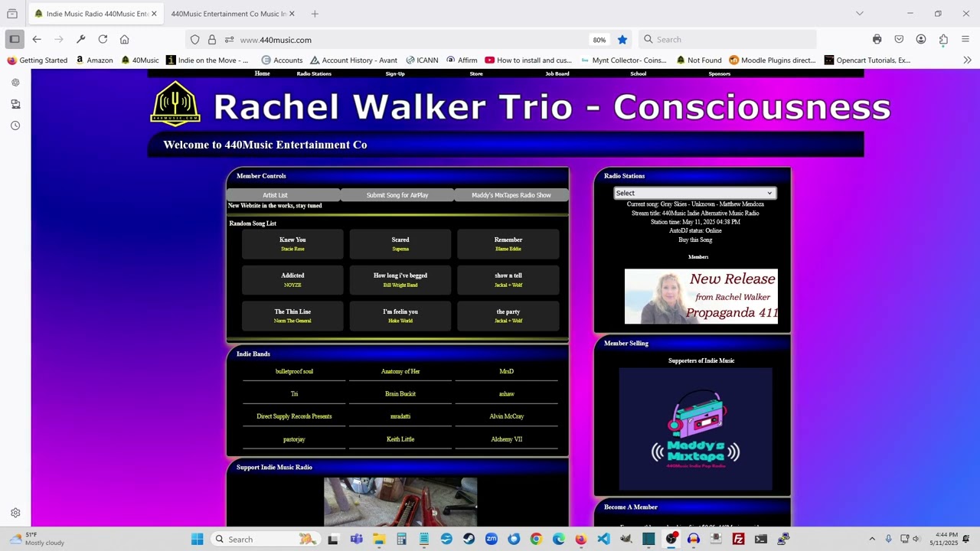Open the Home menu item
The height and width of the screenshot is (551, 980).
tap(262, 73)
